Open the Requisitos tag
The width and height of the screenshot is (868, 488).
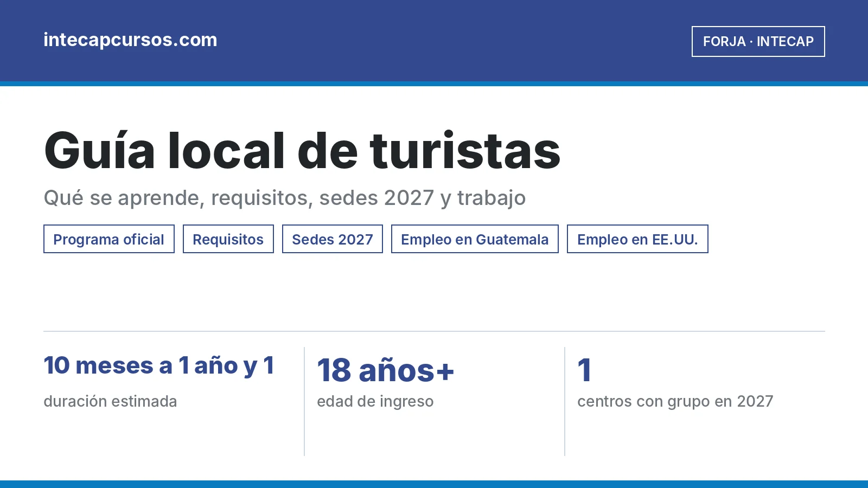228,239
